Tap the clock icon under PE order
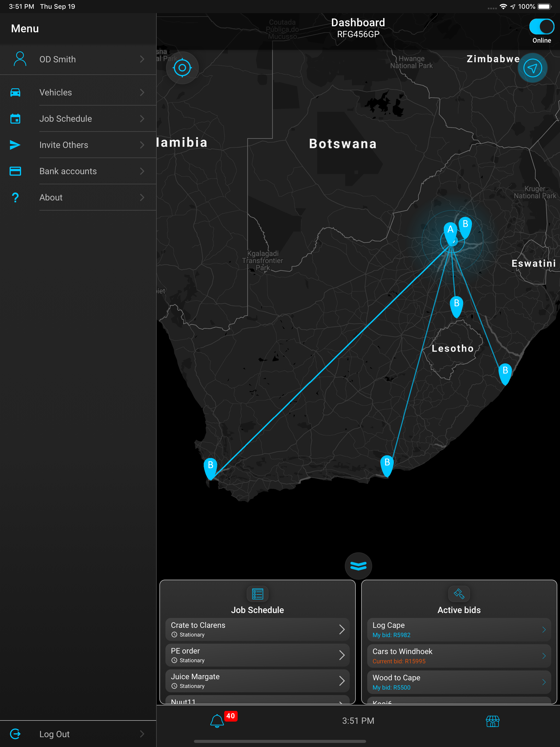Screen dimensions: 560x747 (174, 660)
